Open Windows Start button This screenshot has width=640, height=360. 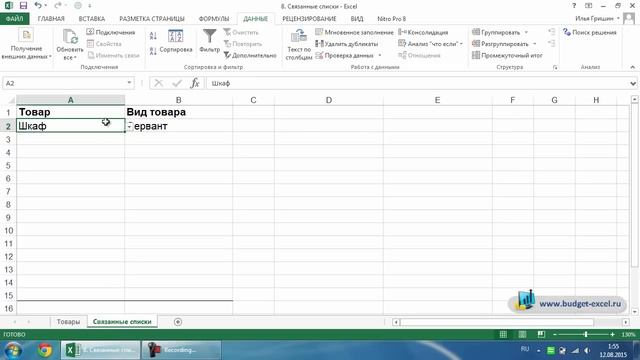13,350
